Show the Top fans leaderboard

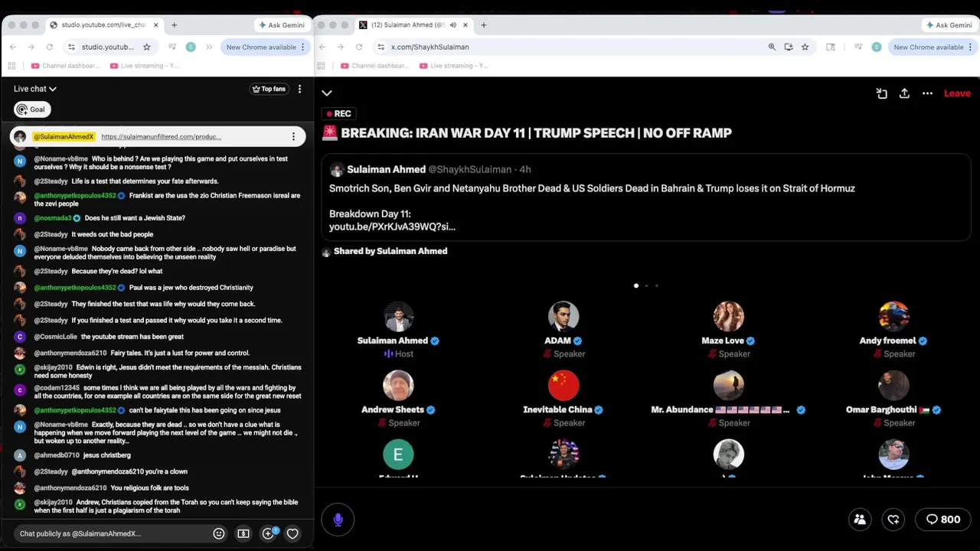pos(269,89)
